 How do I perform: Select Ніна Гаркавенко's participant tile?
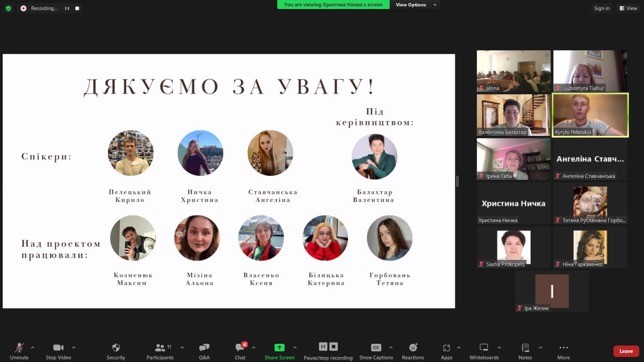(590, 247)
